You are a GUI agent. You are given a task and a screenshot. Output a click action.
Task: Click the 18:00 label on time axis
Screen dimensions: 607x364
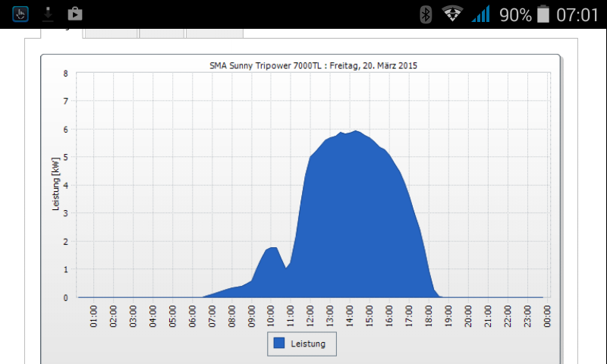[x=429, y=315]
